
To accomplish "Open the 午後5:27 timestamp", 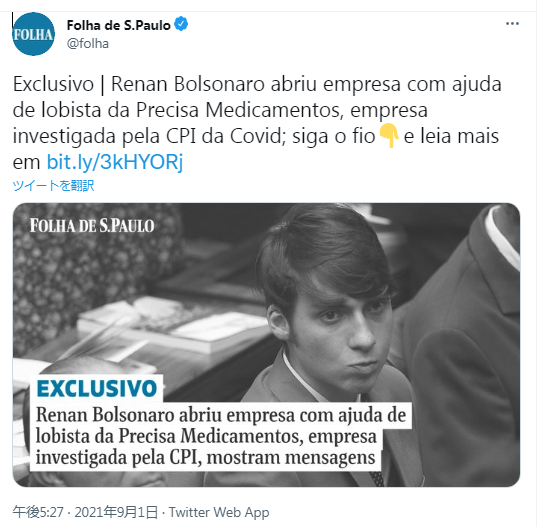I will tap(38, 512).
